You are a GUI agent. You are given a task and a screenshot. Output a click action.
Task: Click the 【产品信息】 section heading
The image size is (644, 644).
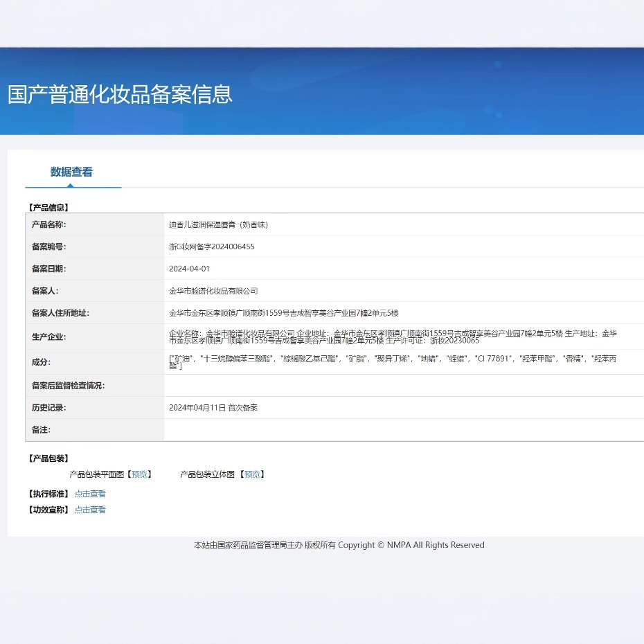tap(48, 208)
